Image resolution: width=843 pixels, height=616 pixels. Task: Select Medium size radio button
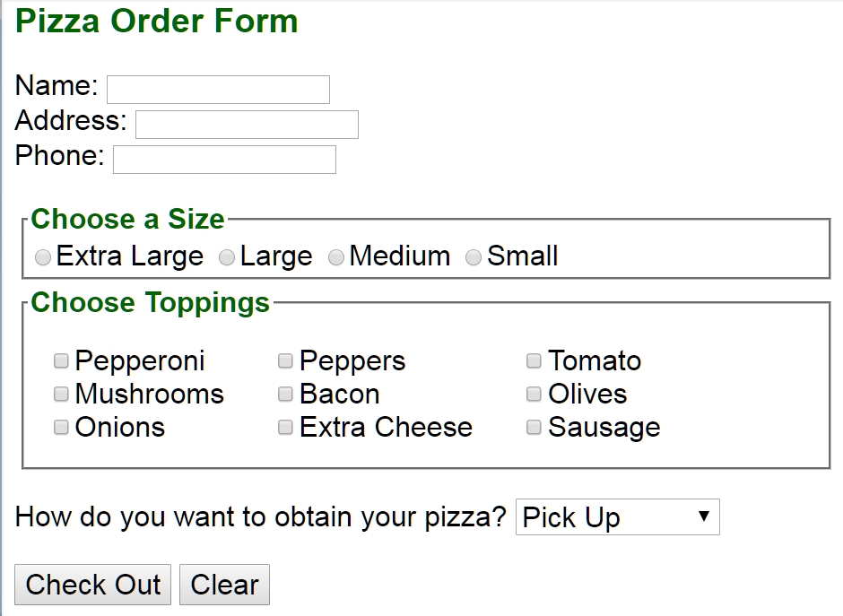pos(336,257)
